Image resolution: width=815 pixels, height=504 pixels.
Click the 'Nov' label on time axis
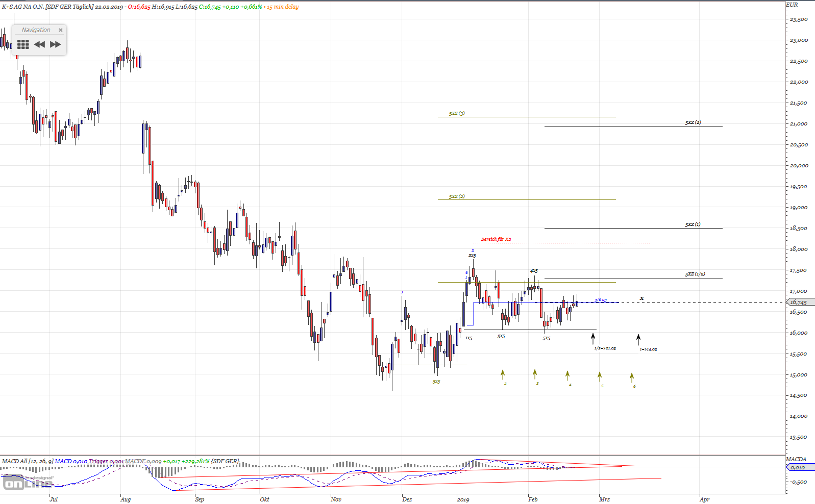[336, 499]
